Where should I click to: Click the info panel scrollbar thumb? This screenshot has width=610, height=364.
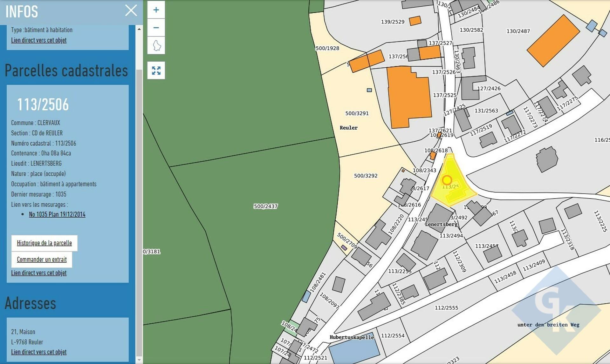coord(139,213)
